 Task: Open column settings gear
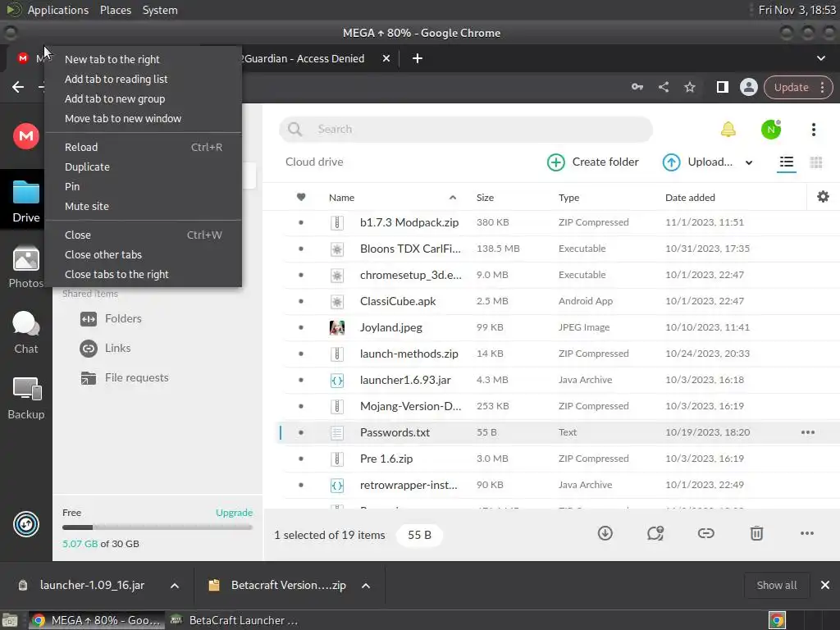pyautogui.click(x=823, y=197)
